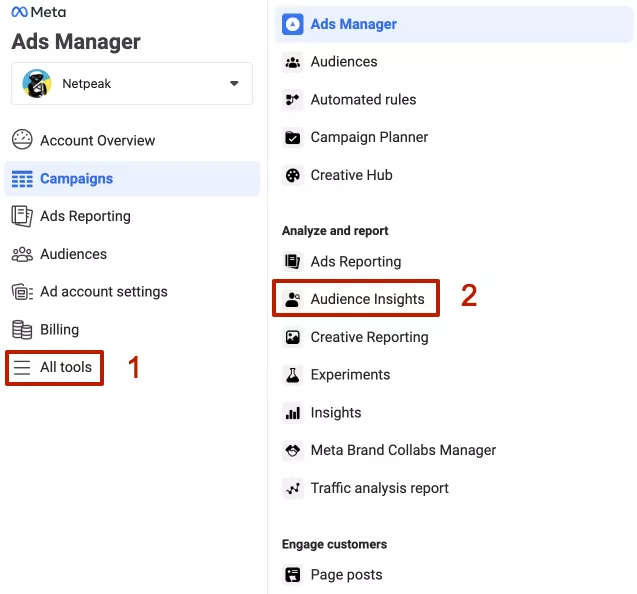Screen dimensions: 637x594
Task: Open Ads Reporting in the left sidebar
Action: 85,216
